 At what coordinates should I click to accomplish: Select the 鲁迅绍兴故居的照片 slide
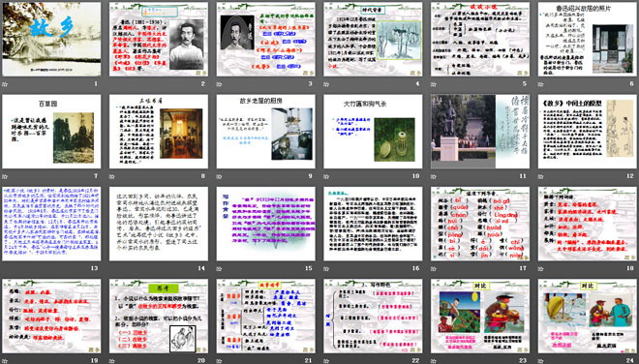click(588, 39)
